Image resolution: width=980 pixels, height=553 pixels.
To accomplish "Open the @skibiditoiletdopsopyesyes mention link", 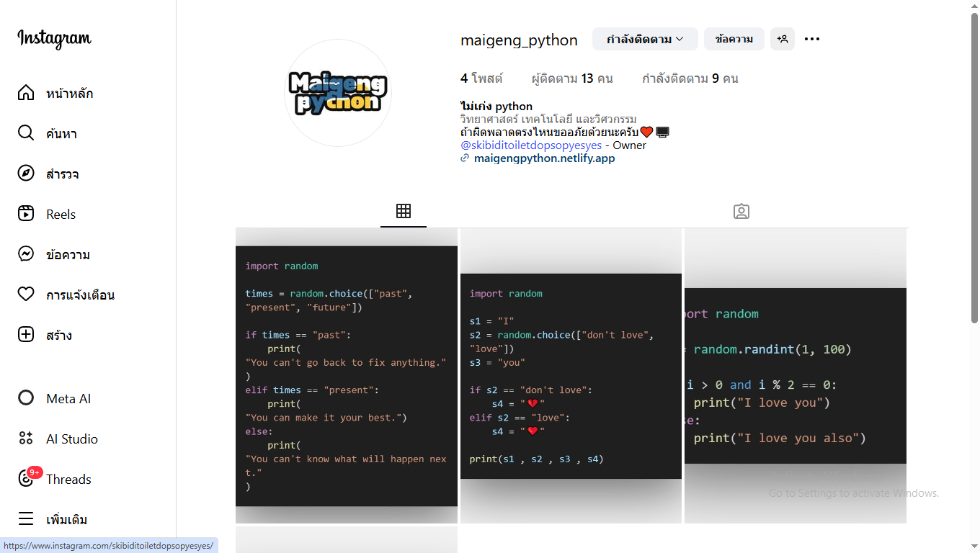I will (x=531, y=145).
